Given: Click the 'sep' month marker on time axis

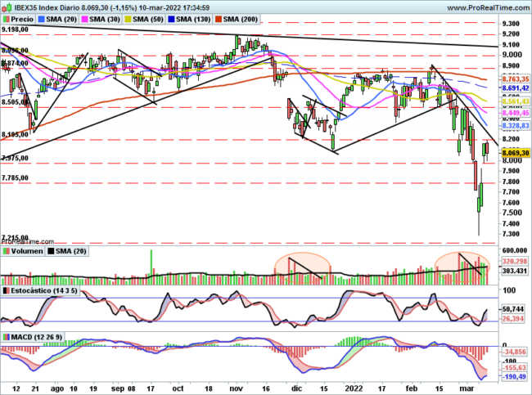Looking at the screenshot, I should pos(118,388).
